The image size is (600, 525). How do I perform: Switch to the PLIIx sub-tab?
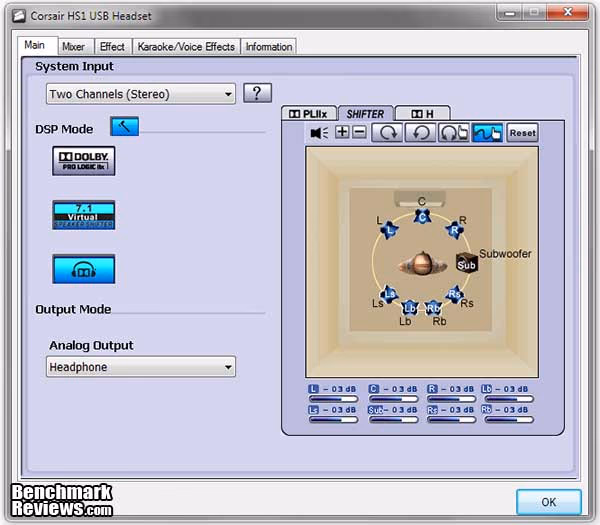point(308,114)
